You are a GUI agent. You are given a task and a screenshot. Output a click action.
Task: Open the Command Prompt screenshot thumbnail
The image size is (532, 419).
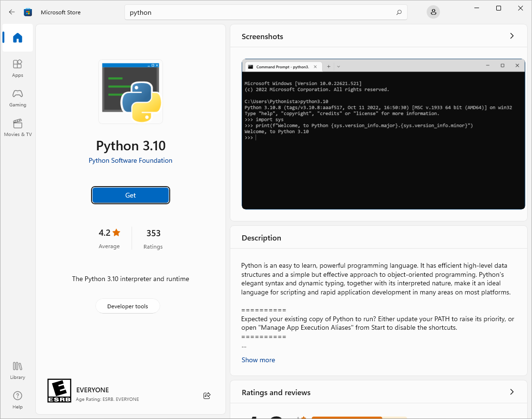coord(383,134)
